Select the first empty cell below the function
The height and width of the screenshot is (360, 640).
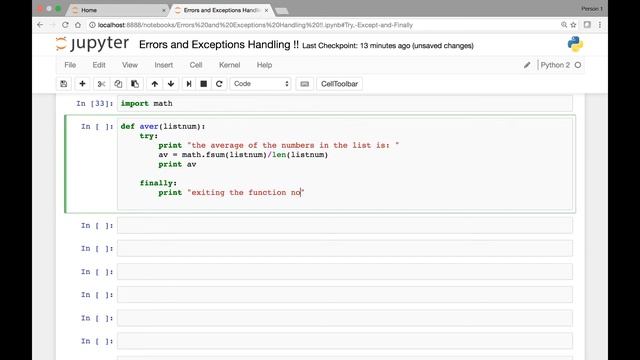[x=345, y=225]
